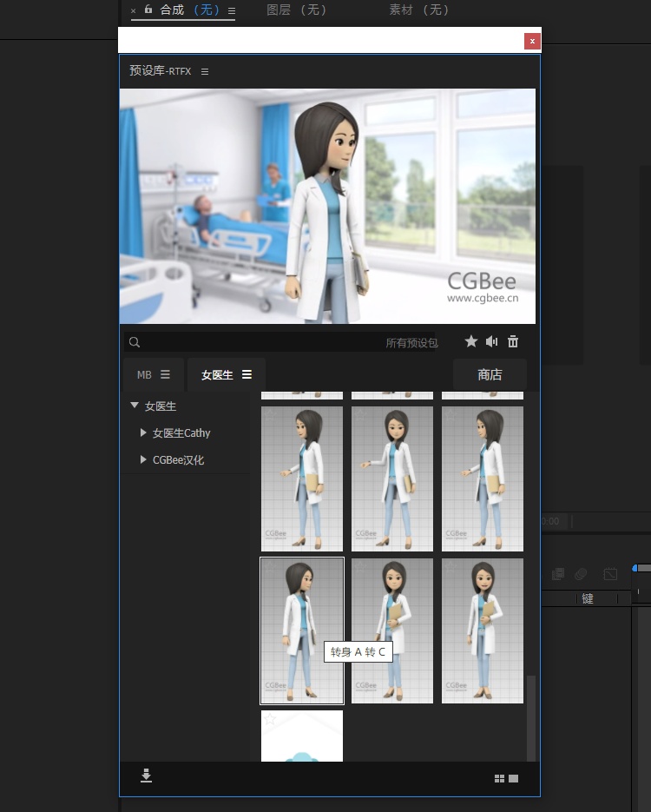Favorite star on lower-middle clipboard doctor thumbnail
The height and width of the screenshot is (812, 651).
[x=360, y=566]
